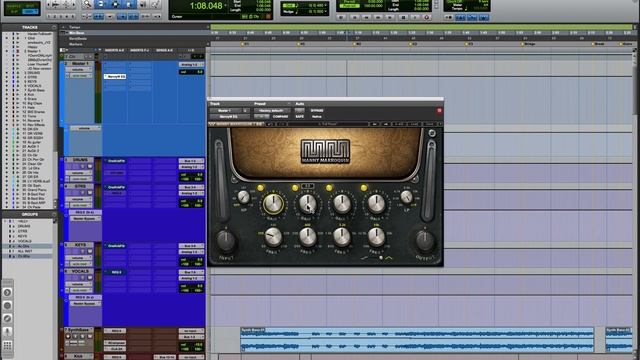Click the third band Freq knob
640x360 pixels.
pos(342,237)
